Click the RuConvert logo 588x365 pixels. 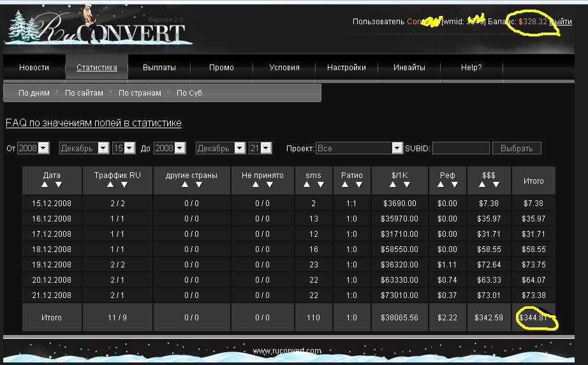pos(99,27)
